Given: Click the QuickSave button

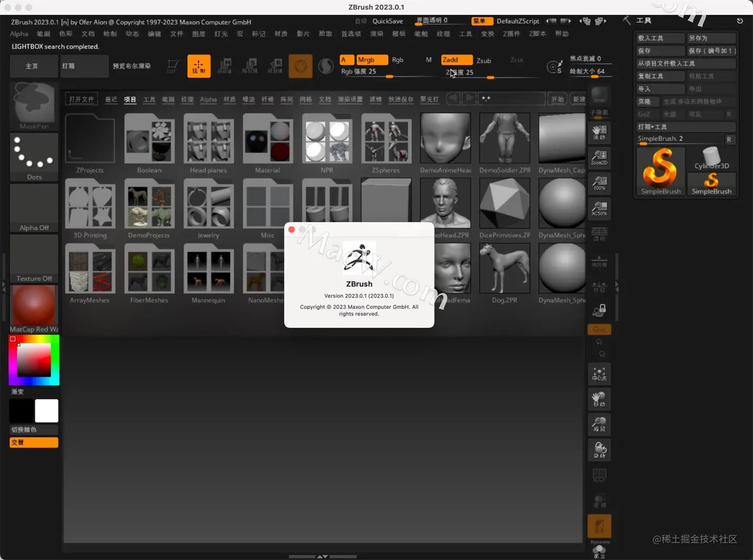Looking at the screenshot, I should 387,21.
